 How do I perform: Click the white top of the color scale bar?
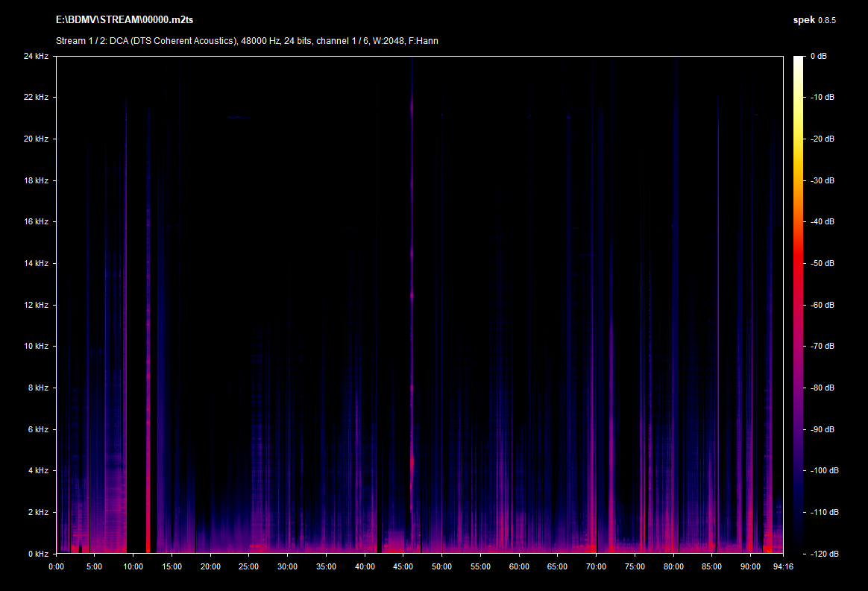click(799, 61)
